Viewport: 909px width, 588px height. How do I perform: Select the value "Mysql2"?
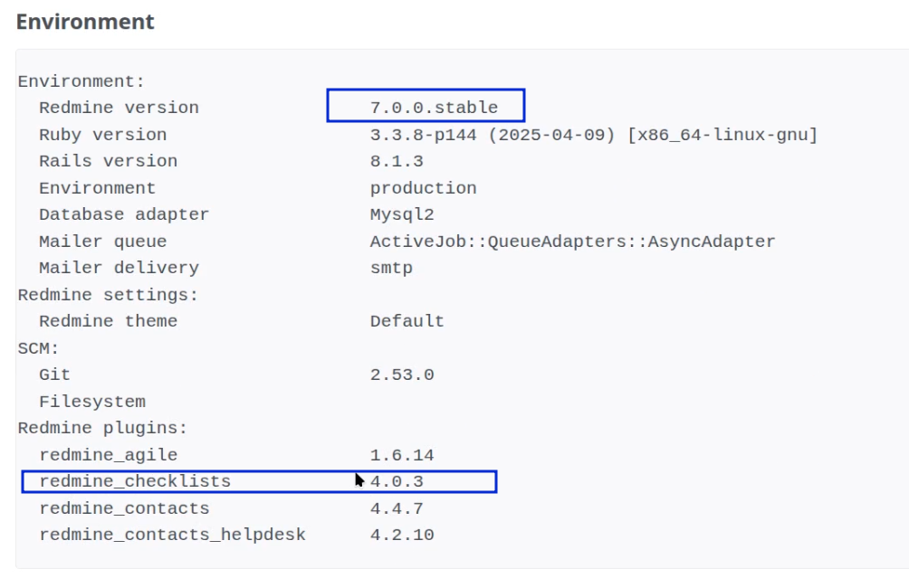402,215
